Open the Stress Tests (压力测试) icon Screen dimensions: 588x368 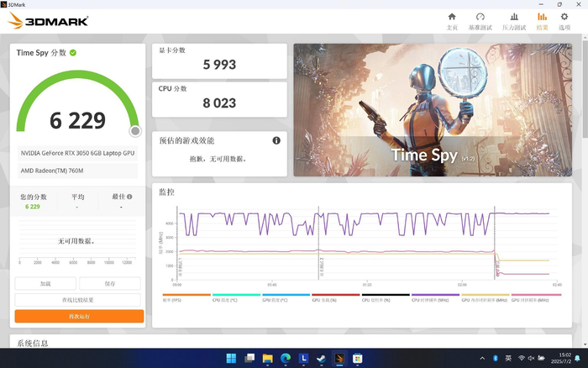pyautogui.click(x=514, y=17)
